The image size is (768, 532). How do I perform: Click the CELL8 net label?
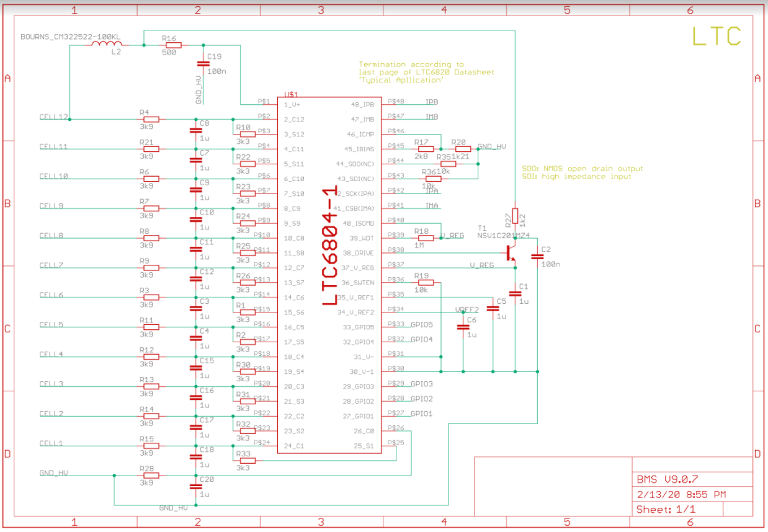click(51, 236)
